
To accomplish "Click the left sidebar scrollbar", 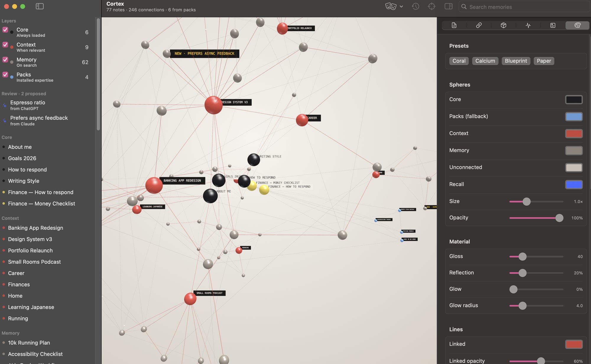I will tap(98, 74).
